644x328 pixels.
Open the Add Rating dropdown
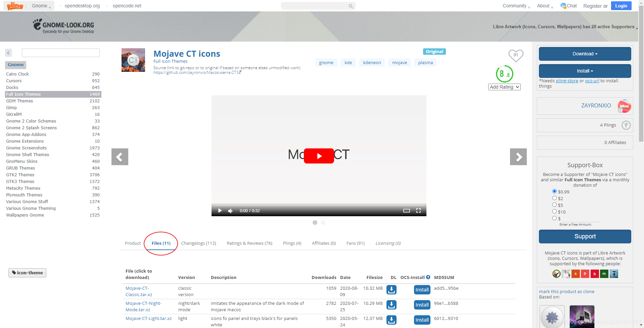(x=504, y=87)
